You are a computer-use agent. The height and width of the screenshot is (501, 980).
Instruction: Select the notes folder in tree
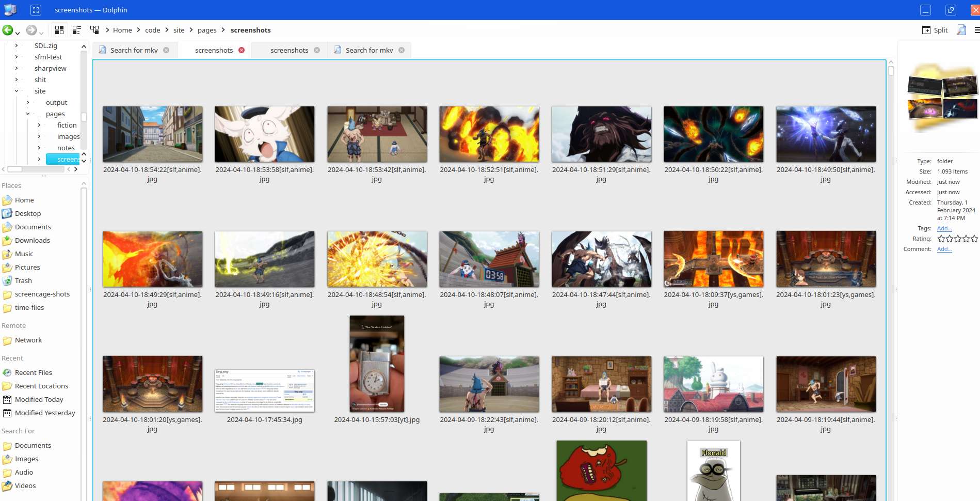coord(66,148)
